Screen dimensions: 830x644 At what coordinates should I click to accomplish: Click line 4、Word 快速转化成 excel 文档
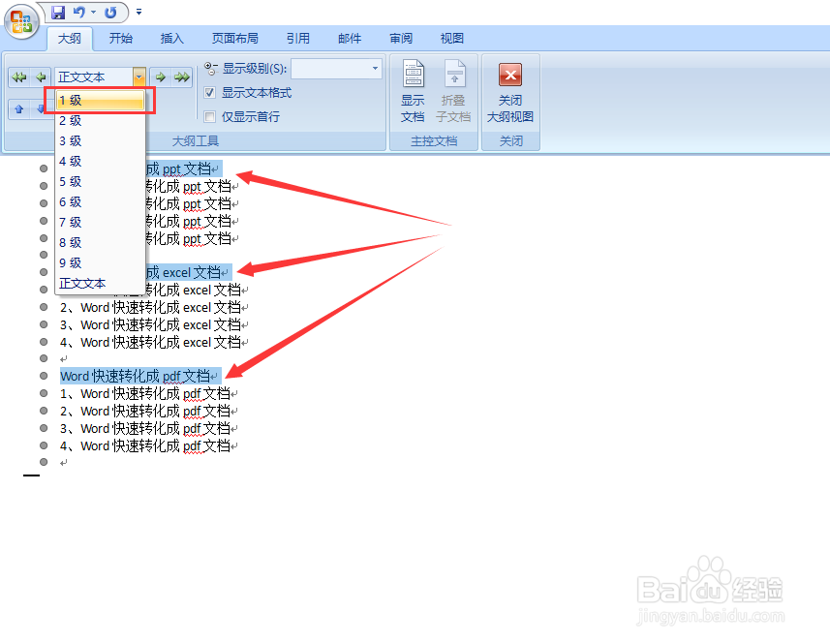pyautogui.click(x=154, y=343)
